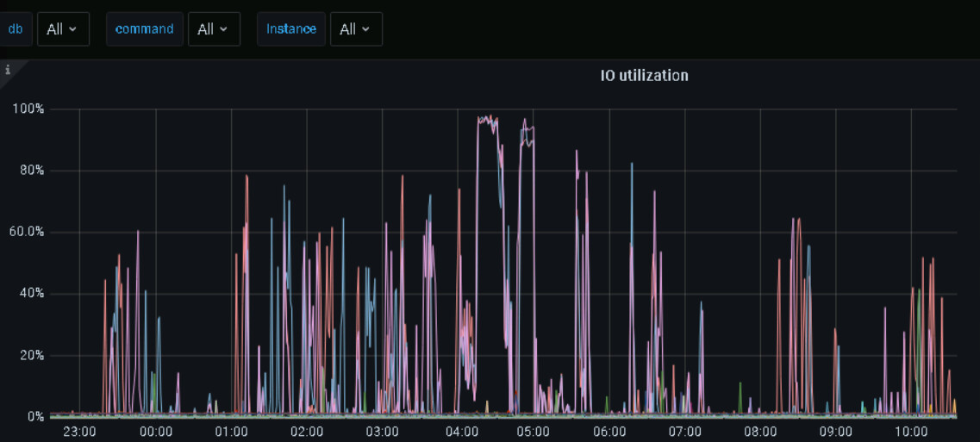Click the 100% y-axis label
980x442 pixels.
click(x=28, y=109)
